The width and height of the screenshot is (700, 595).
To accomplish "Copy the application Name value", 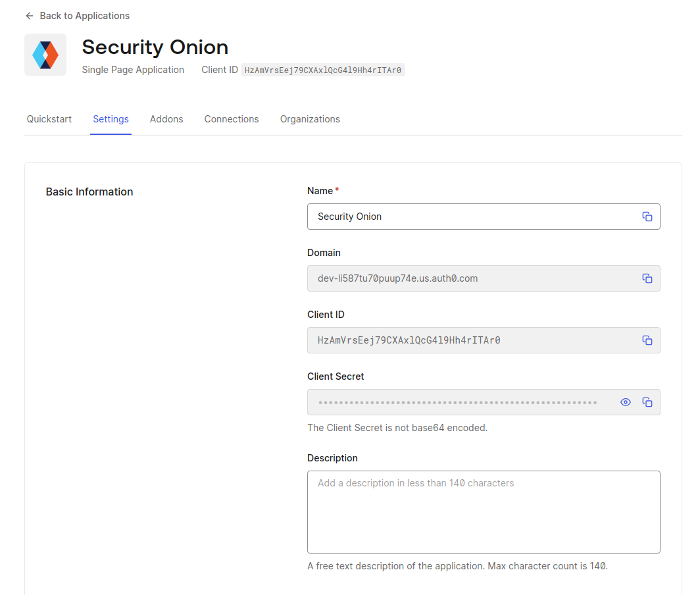I will coord(647,217).
